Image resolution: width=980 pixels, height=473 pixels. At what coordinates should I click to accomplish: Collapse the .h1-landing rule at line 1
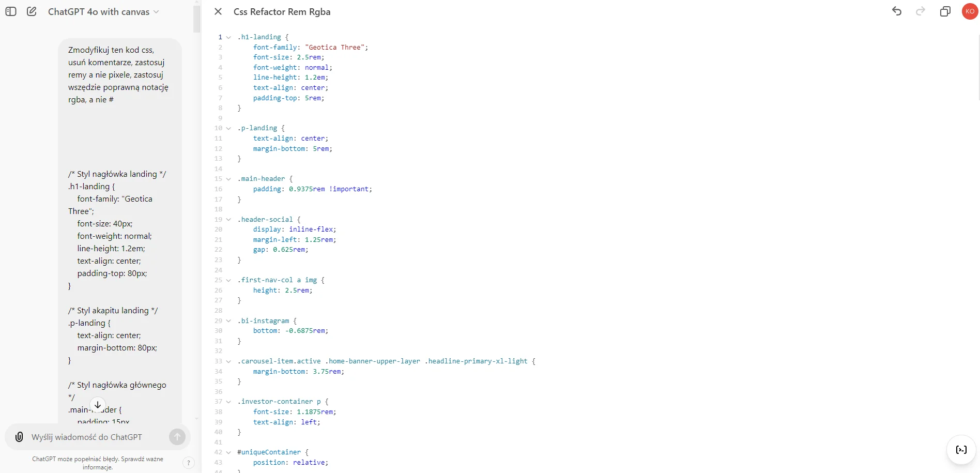point(228,37)
